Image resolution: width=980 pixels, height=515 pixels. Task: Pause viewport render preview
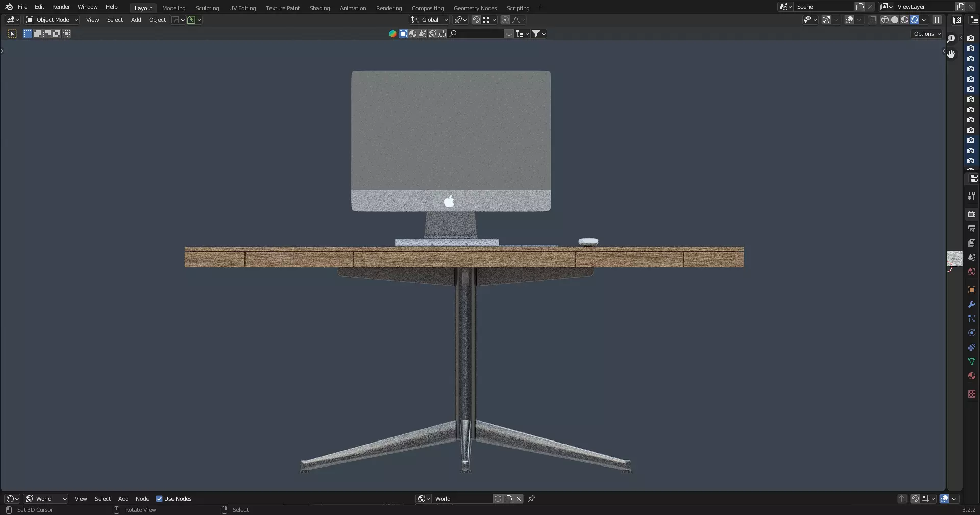[937, 20]
